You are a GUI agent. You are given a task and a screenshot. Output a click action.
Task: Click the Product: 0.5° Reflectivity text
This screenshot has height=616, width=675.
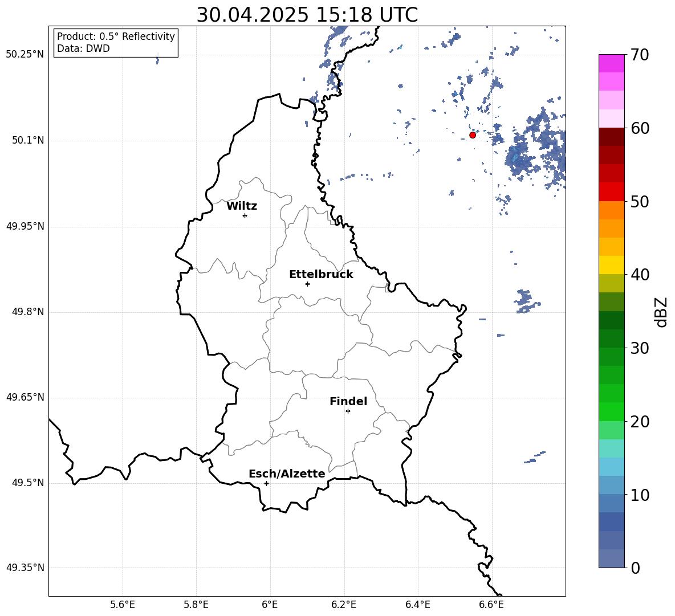point(116,36)
